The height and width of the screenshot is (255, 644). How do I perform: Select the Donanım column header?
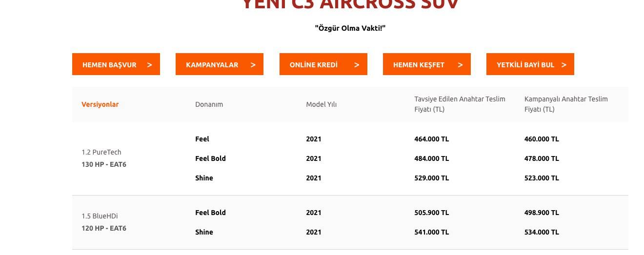209,104
